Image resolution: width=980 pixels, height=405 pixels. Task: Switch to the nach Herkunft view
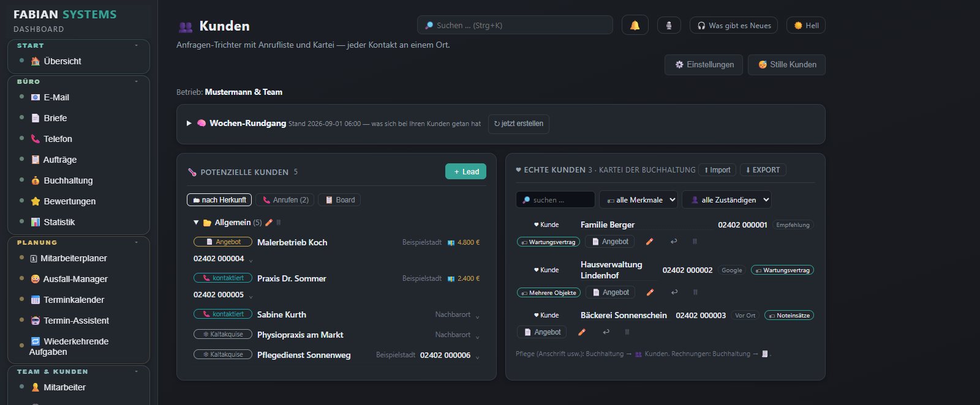(x=219, y=200)
